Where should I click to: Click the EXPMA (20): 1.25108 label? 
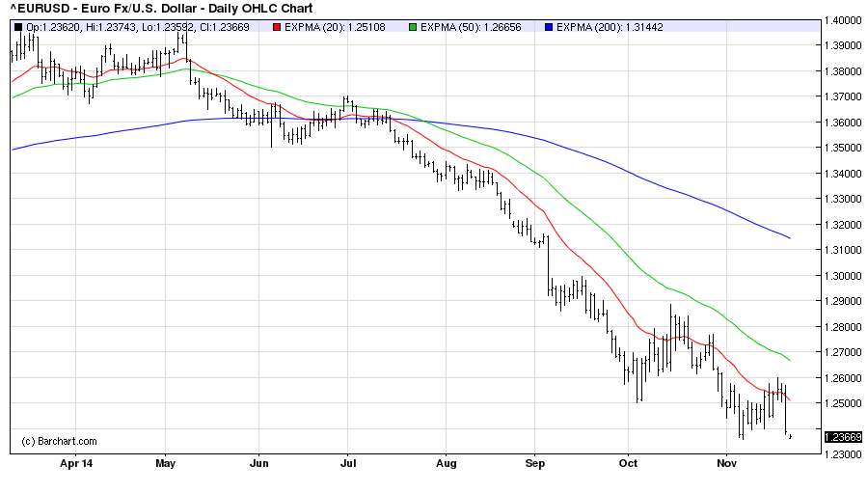[335, 27]
